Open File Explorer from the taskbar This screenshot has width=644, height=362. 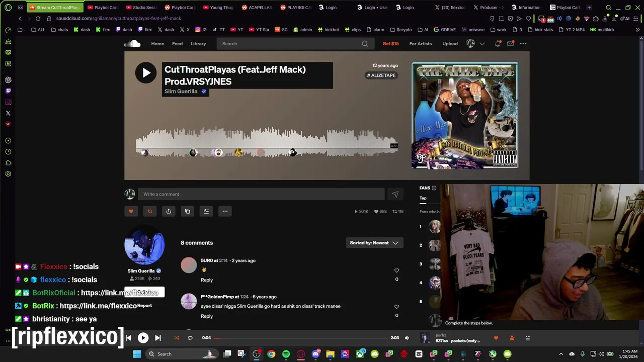[x=330, y=354]
